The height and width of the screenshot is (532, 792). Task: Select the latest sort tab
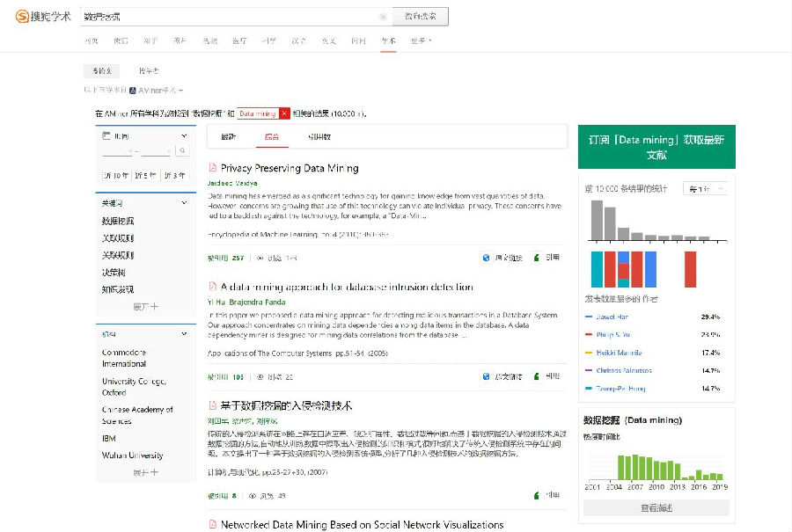coord(228,137)
